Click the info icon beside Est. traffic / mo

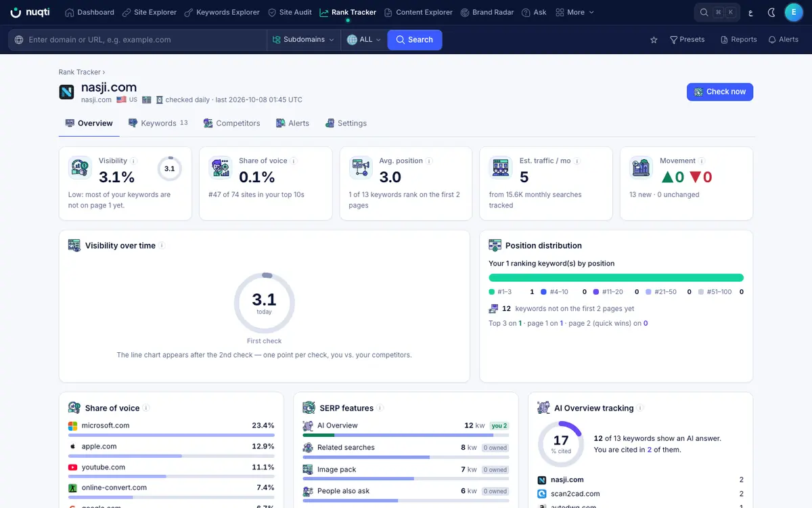pyautogui.click(x=577, y=161)
